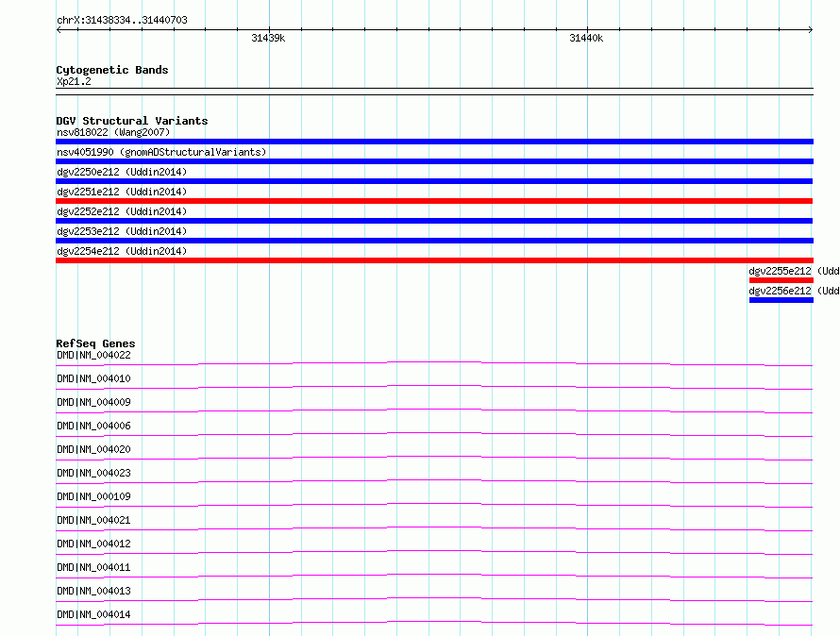Select the DMD|NM_000109 transcript label
The image size is (840, 636).
click(93, 496)
